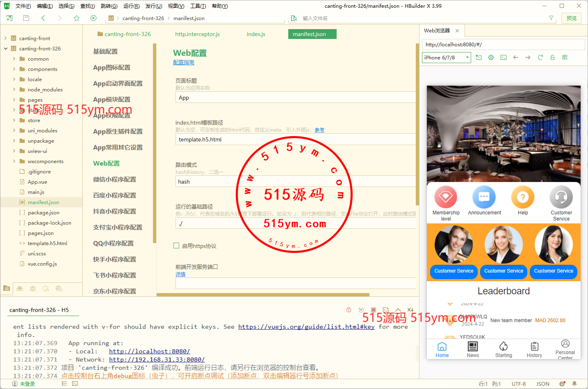The image size is (588, 389).
Task: Collapse the canting-front-326 project
Action: coord(6,48)
